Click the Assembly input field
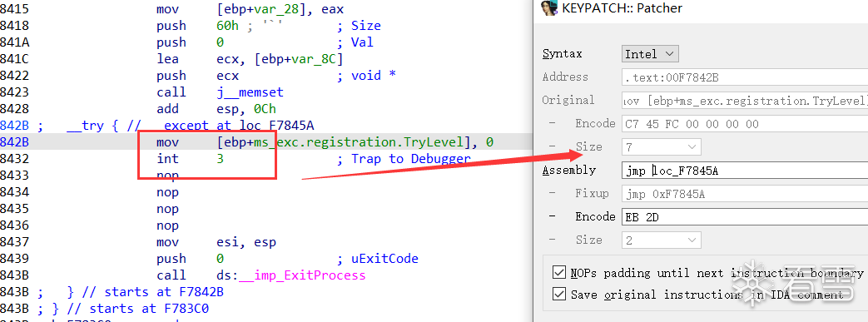The image size is (868, 322). (745, 171)
